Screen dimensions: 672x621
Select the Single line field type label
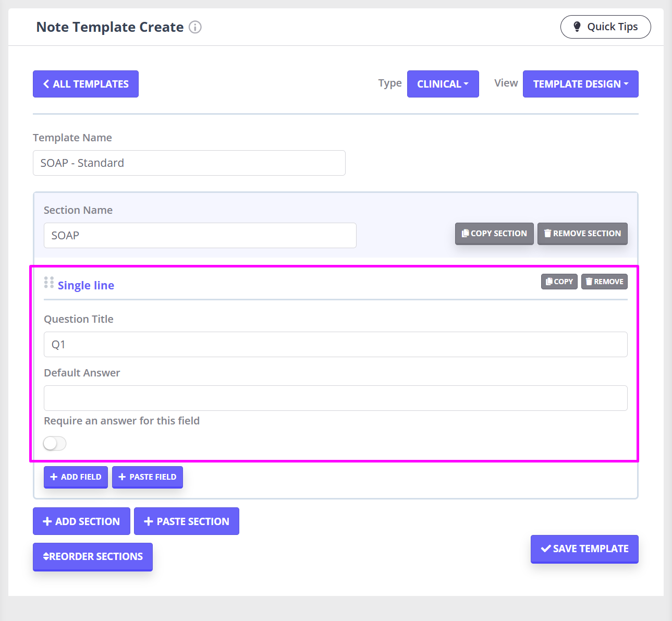pos(86,285)
